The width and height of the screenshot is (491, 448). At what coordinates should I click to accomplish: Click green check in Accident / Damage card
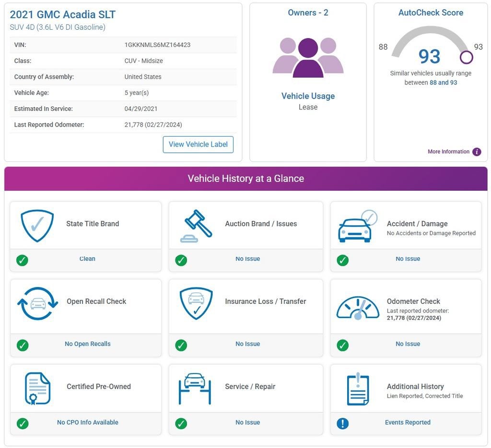click(342, 260)
